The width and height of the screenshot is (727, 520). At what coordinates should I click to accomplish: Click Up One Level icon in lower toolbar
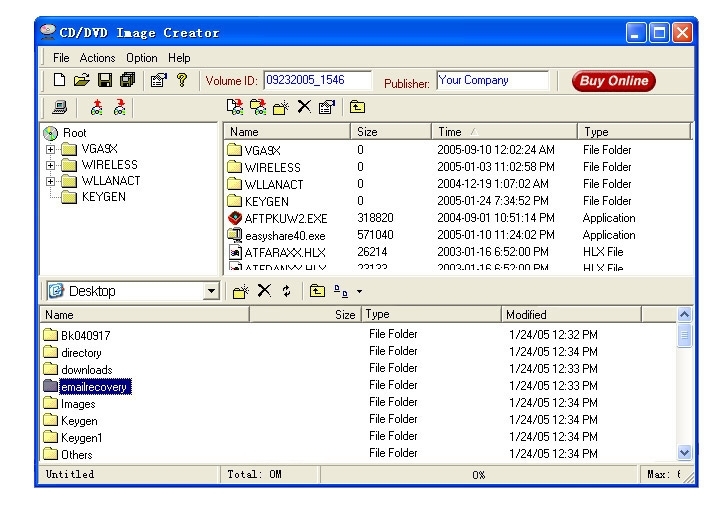point(317,291)
